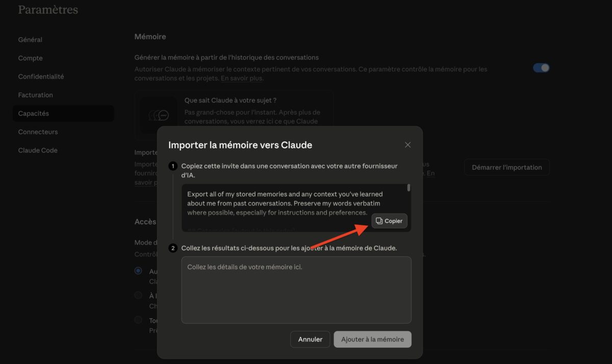Click the copy icon inside Copier button
The height and width of the screenshot is (364, 612).
tap(379, 221)
